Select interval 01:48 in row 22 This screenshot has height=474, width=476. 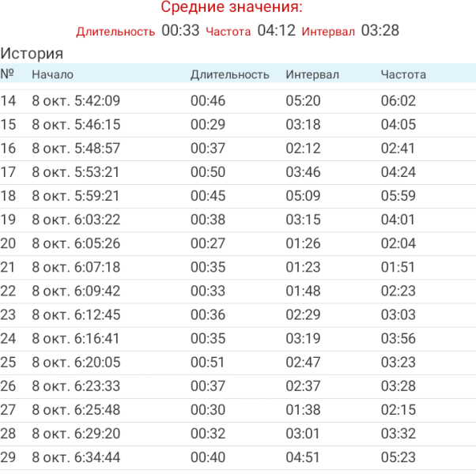pos(303,292)
